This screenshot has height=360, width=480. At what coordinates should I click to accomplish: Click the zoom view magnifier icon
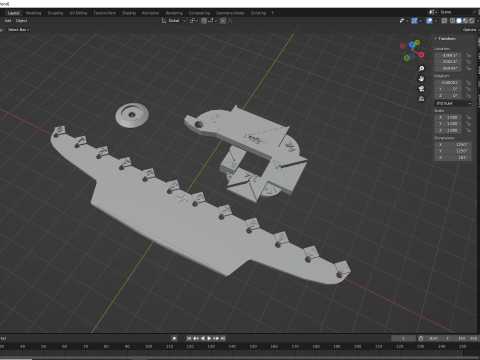tap(421, 69)
